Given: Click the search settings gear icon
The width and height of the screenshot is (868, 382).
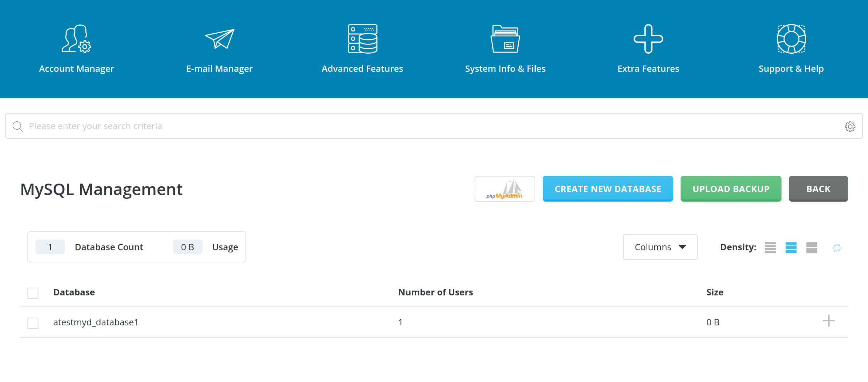Looking at the screenshot, I should point(850,127).
